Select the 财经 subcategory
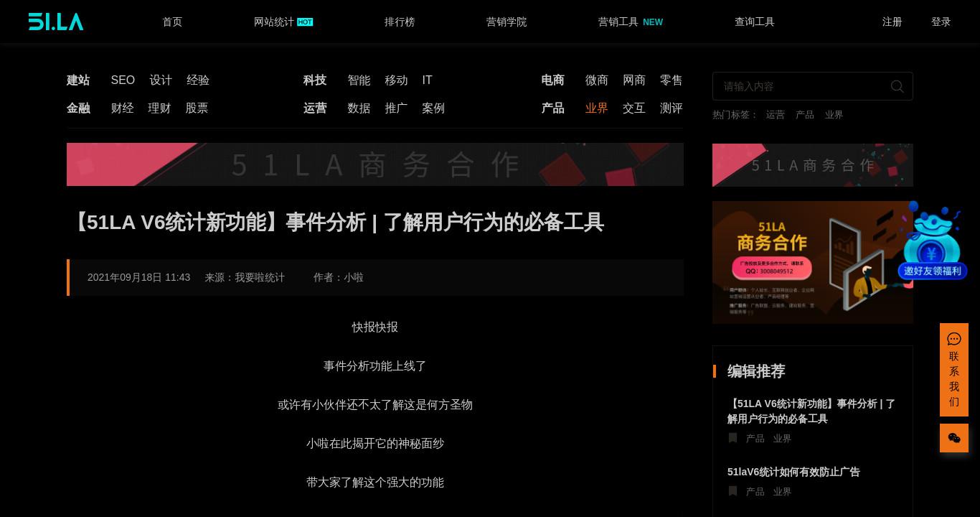 pyautogui.click(x=123, y=108)
